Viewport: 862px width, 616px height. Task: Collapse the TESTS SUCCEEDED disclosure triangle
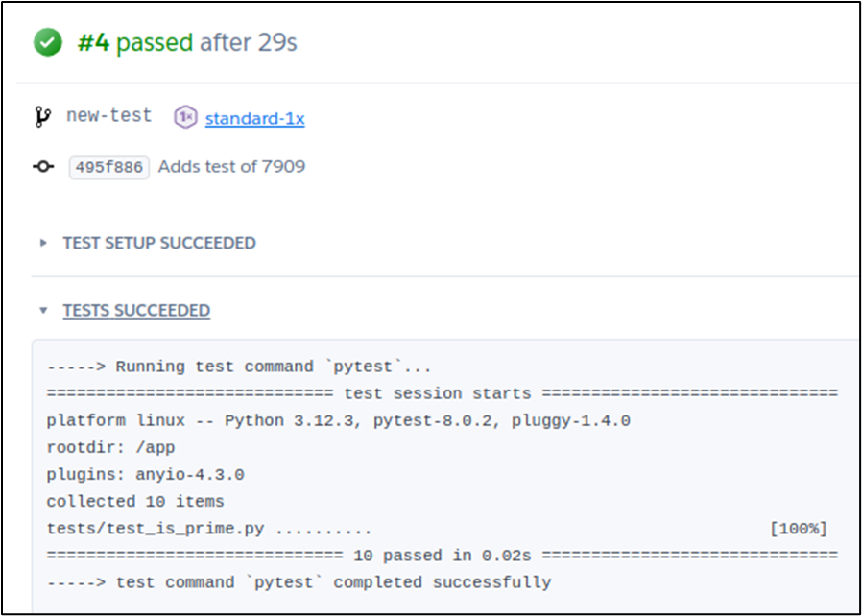43,311
